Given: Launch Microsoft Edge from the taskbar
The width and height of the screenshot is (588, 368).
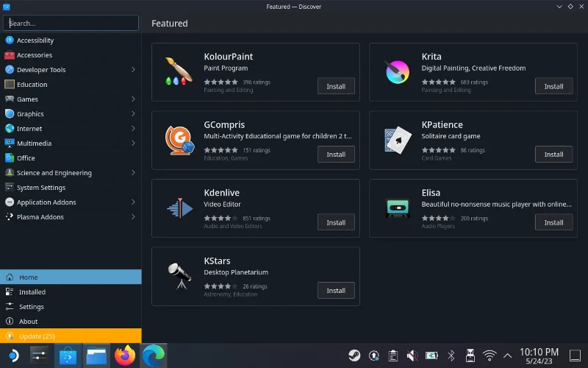Looking at the screenshot, I should pos(153,355).
